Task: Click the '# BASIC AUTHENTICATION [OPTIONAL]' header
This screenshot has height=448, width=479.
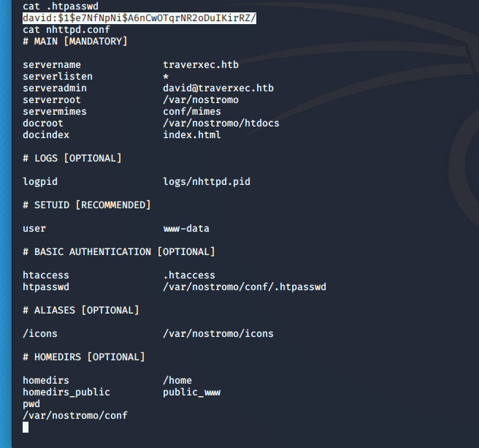Action: click(119, 252)
